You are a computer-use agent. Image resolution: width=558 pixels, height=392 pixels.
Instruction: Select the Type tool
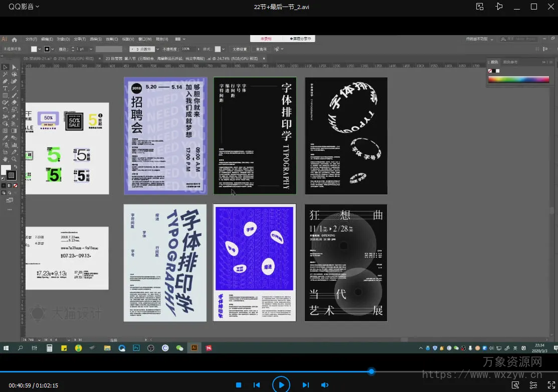[5, 88]
